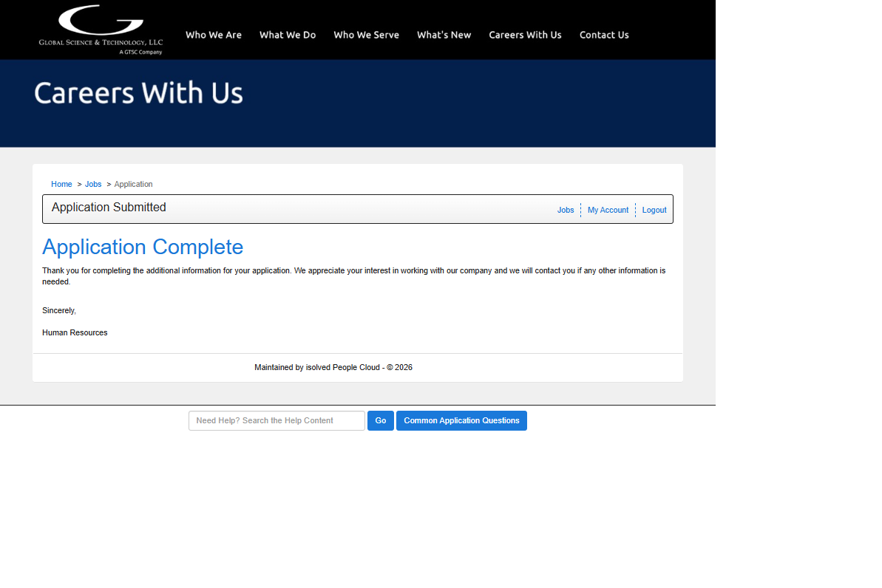Screen dimensions: 882x588
Task: Open Jobs link in Application Submitted bar
Action: click(x=566, y=210)
